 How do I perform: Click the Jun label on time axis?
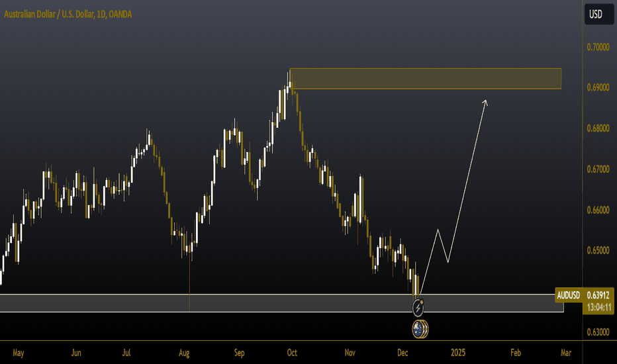pos(76,353)
